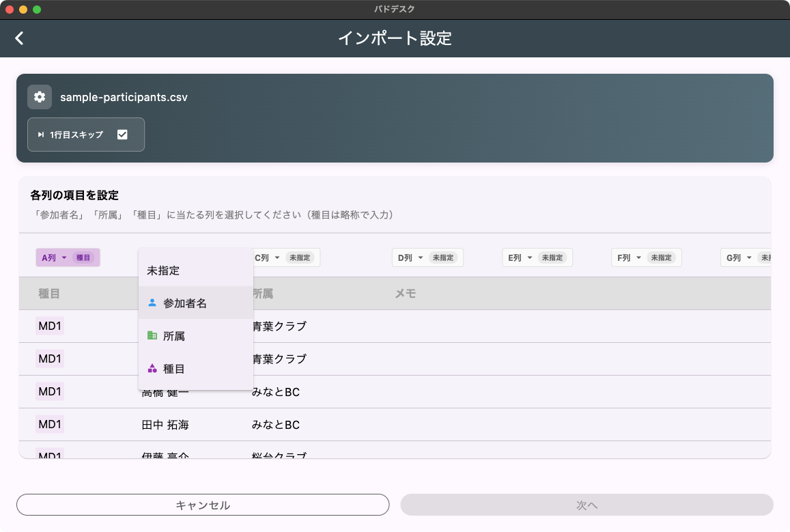Go back with the left chevron arrow
Screen dimensions: 790x532
click(x=19, y=38)
